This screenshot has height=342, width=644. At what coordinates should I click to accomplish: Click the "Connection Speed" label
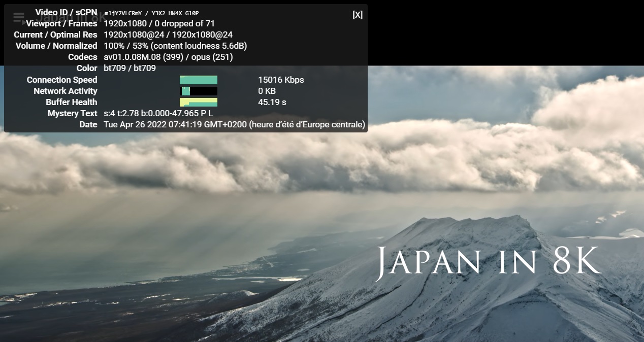(x=62, y=80)
